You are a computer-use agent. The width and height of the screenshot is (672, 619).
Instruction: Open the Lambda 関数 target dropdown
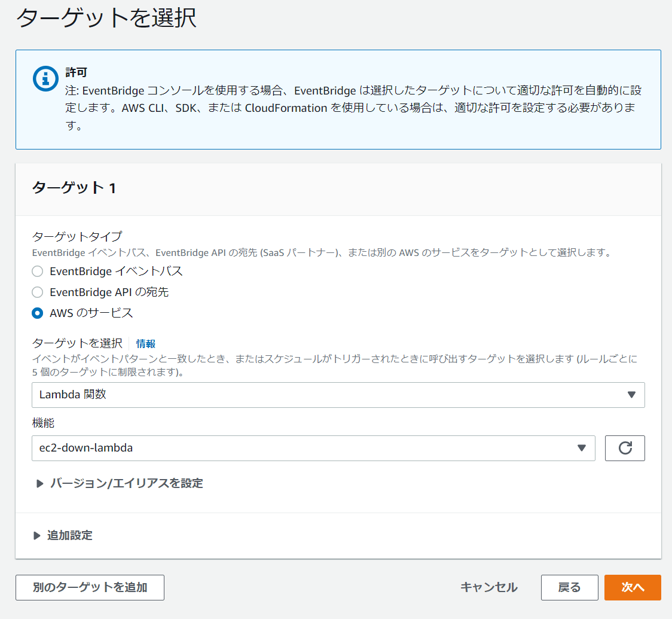click(338, 395)
